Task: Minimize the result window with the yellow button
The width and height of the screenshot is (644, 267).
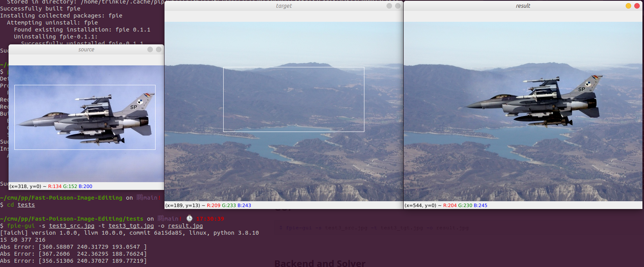Action: coord(628,6)
